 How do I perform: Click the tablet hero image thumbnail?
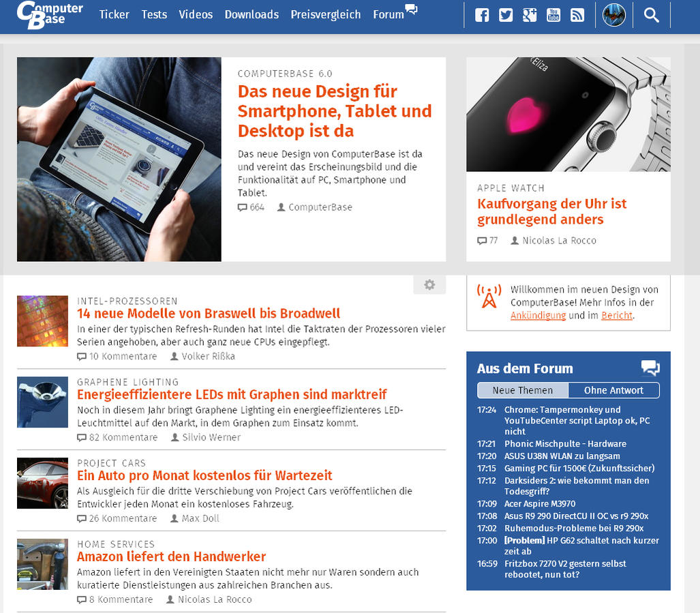click(x=119, y=160)
